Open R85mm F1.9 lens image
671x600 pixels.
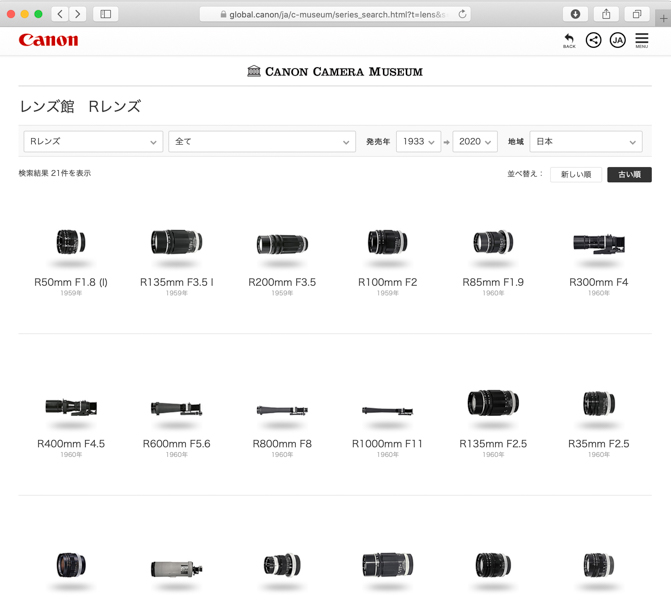[x=493, y=242]
